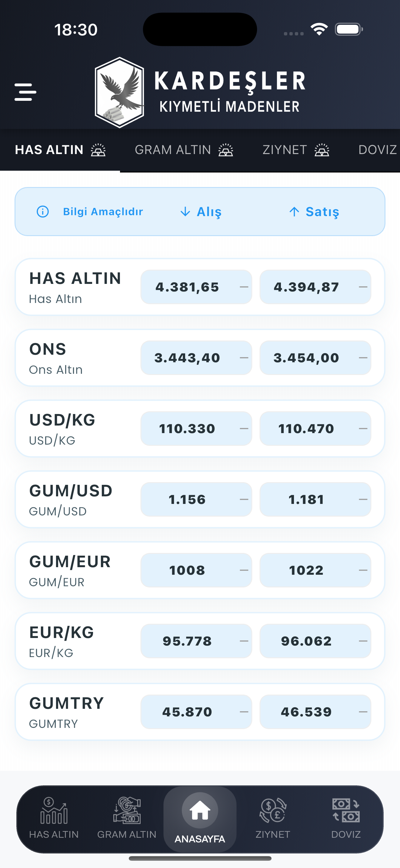Tap the ZIYNET currency coins icon in bottom bar
This screenshot has height=868, width=400.
(x=273, y=810)
